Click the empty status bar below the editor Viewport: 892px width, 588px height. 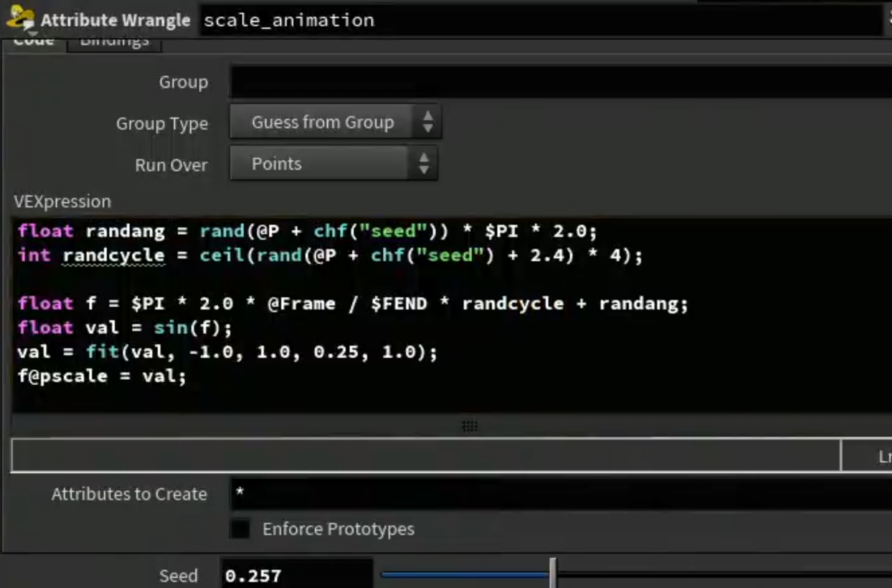point(426,456)
